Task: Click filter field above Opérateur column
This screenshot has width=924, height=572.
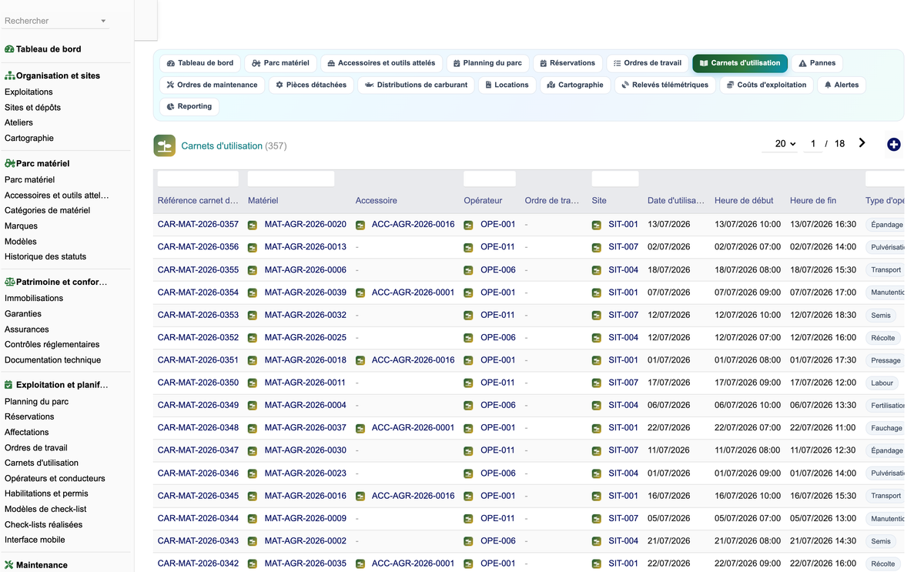Action: [x=490, y=179]
